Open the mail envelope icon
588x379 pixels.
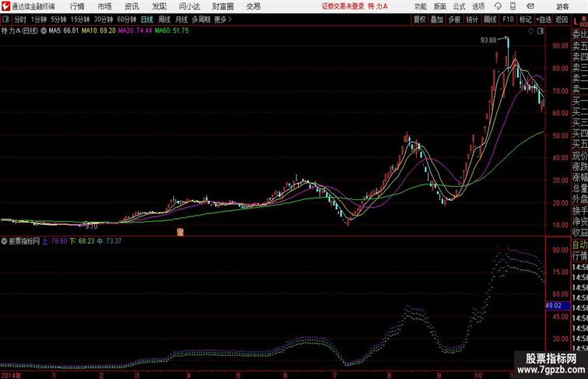pyautogui.click(x=530, y=6)
